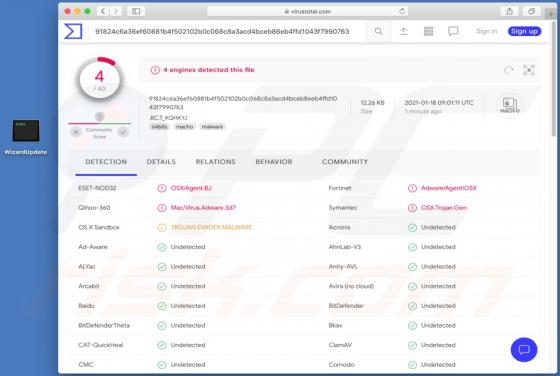Open the DETAILS tab

coord(161,162)
